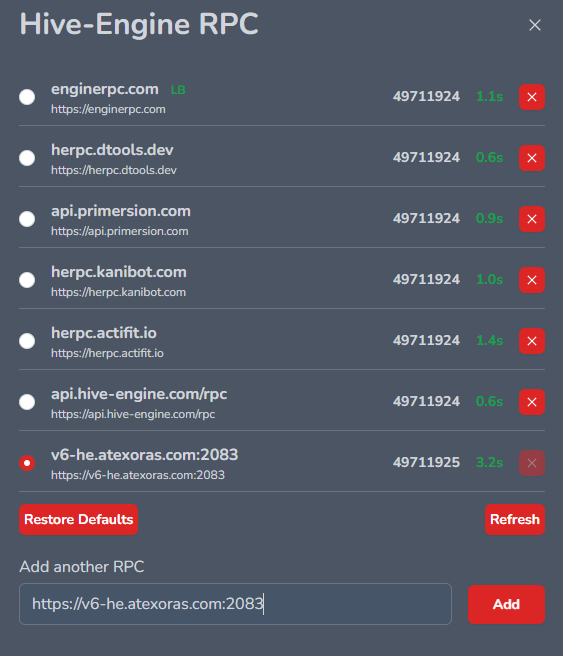Delete herpc.dtools.dev from the list

[532, 158]
